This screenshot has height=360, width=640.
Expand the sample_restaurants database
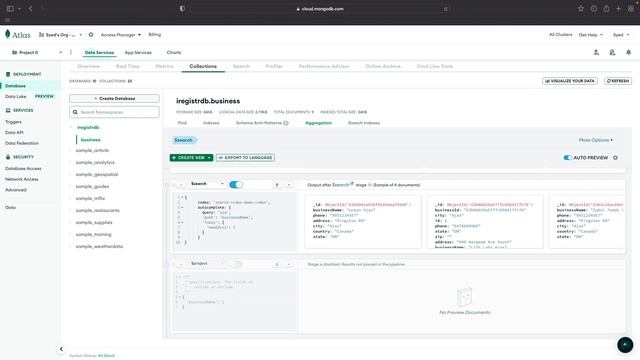[70, 210]
